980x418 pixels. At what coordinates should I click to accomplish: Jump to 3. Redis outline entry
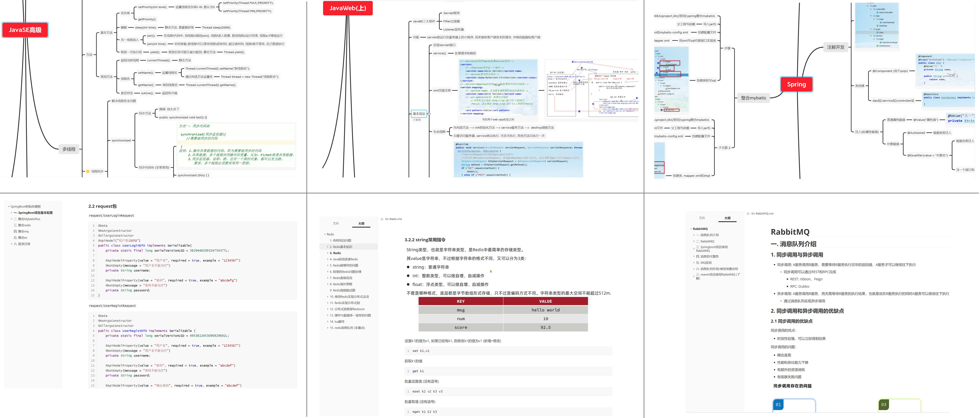pyautogui.click(x=335, y=253)
